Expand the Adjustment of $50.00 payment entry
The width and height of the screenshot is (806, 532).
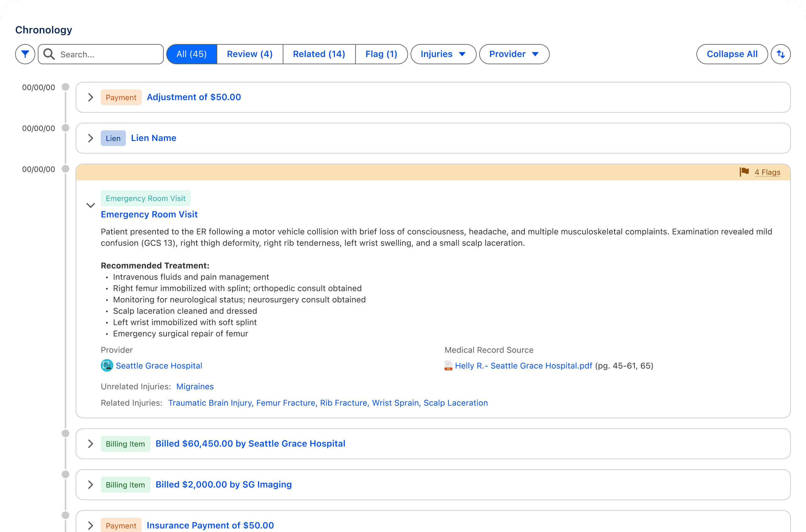[90, 97]
